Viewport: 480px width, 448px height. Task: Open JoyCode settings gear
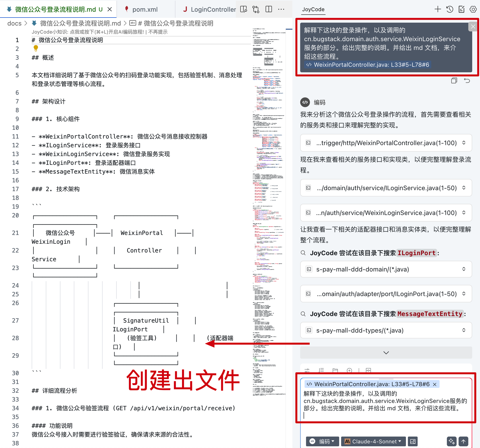click(x=473, y=9)
